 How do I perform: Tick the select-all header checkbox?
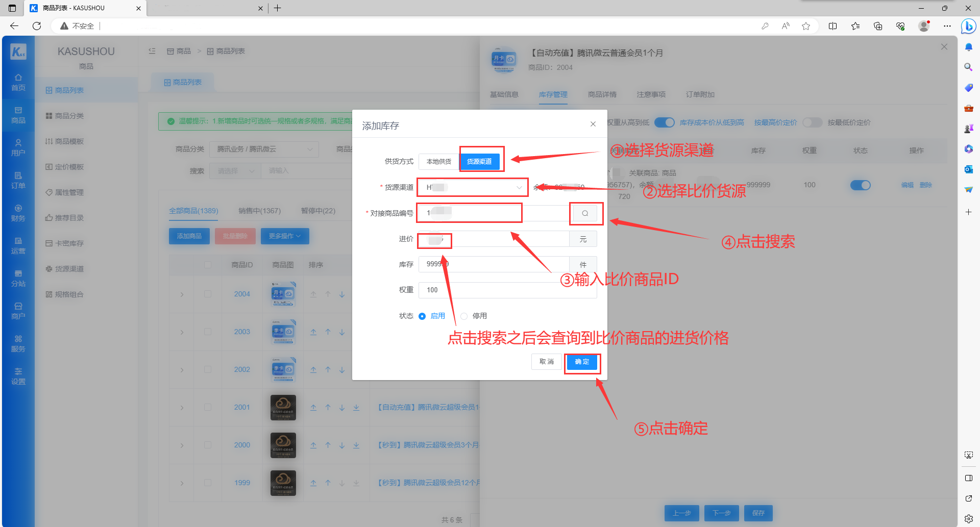pos(208,265)
